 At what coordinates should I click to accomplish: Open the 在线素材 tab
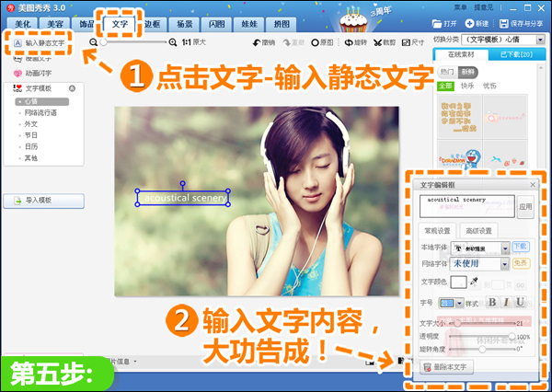point(461,54)
